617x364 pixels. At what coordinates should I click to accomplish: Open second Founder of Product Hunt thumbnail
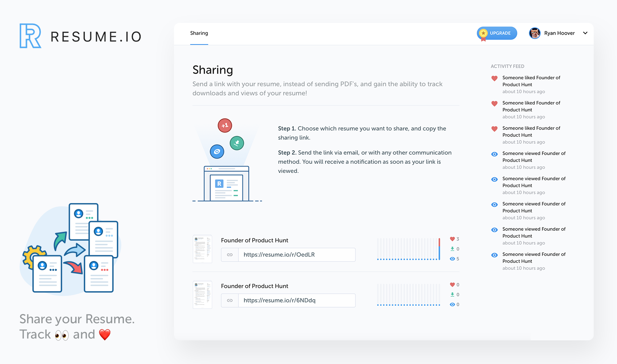click(x=202, y=295)
